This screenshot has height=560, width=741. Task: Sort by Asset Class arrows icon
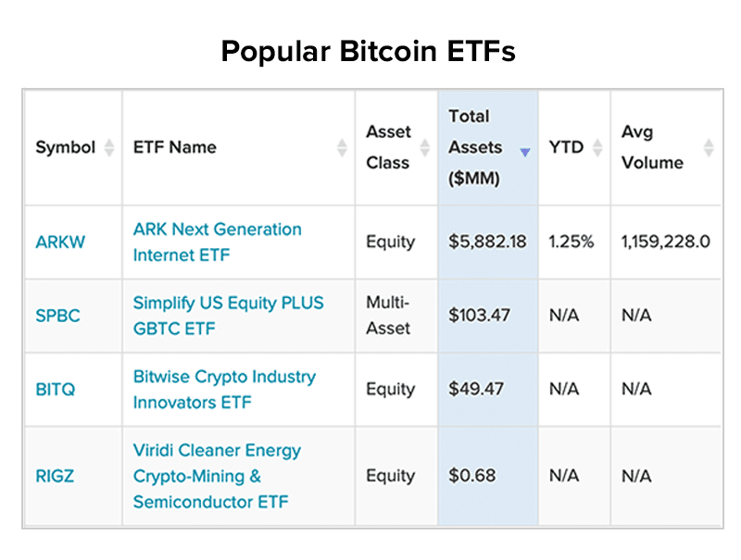[x=425, y=147]
